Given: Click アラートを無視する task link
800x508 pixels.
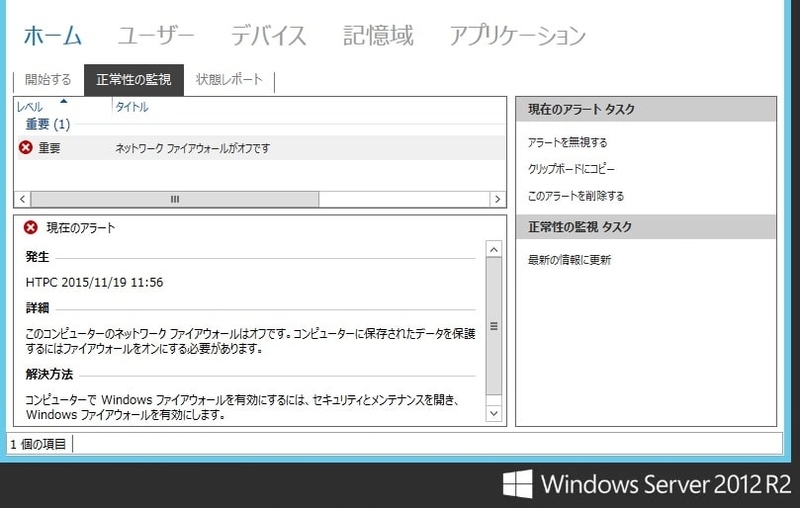Looking at the screenshot, I should coord(567,143).
